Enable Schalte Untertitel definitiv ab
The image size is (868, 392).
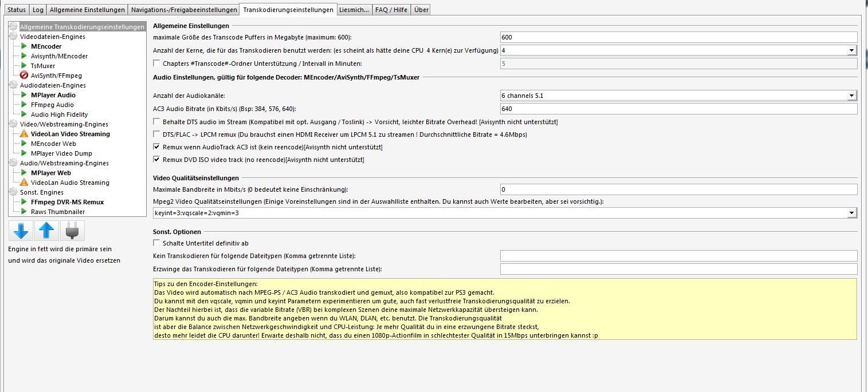[157, 243]
